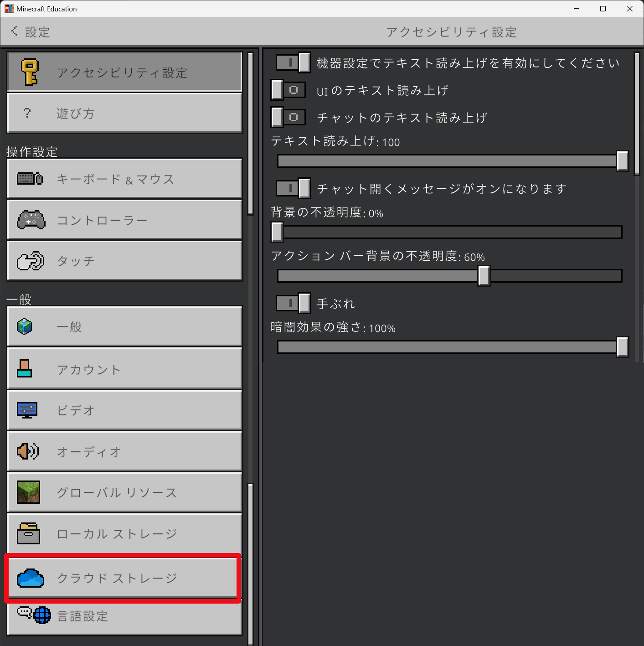
Task: Click the account character icon
Action: point(25,368)
